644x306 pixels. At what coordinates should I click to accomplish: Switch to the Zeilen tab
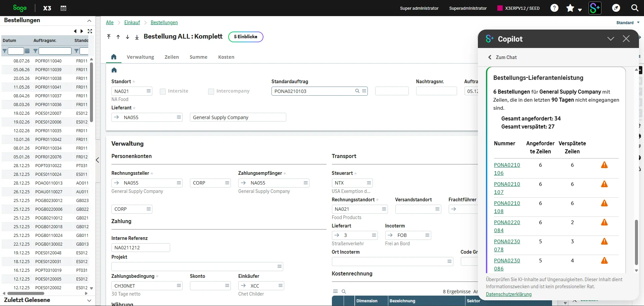(x=171, y=57)
